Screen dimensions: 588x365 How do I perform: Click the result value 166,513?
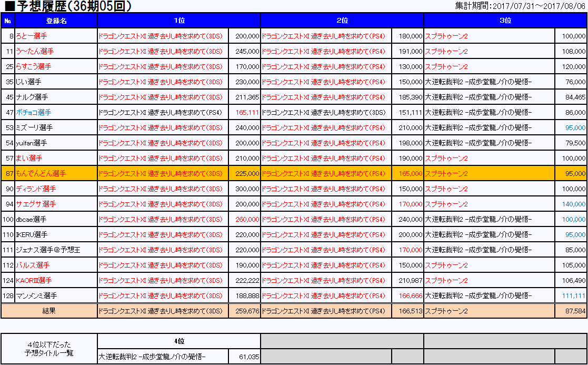[411, 311]
